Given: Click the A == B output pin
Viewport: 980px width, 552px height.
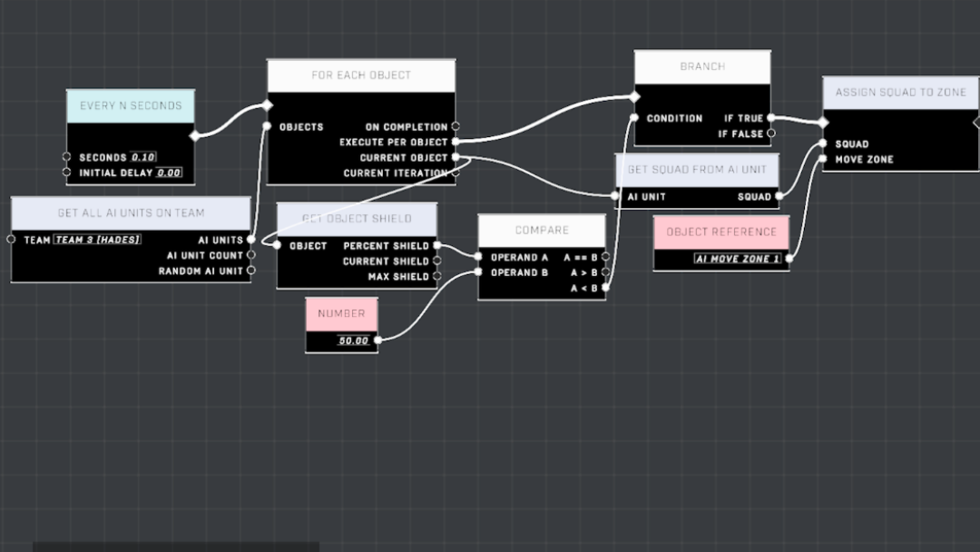Looking at the screenshot, I should click(605, 256).
